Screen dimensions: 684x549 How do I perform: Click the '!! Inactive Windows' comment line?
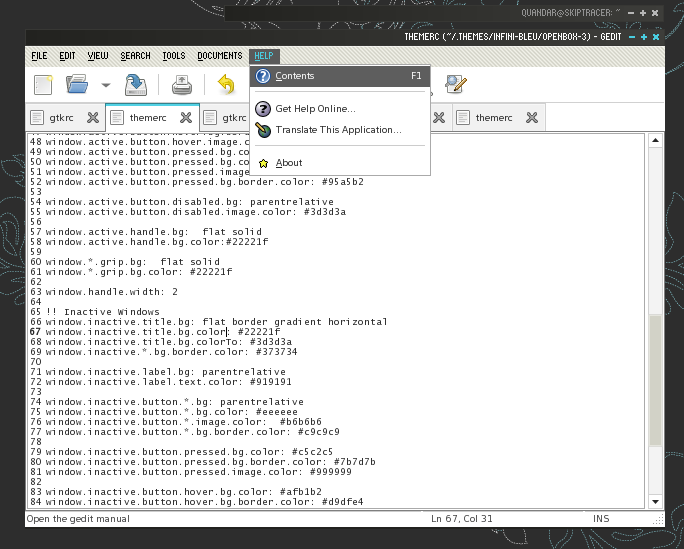pyautogui.click(x=103, y=312)
